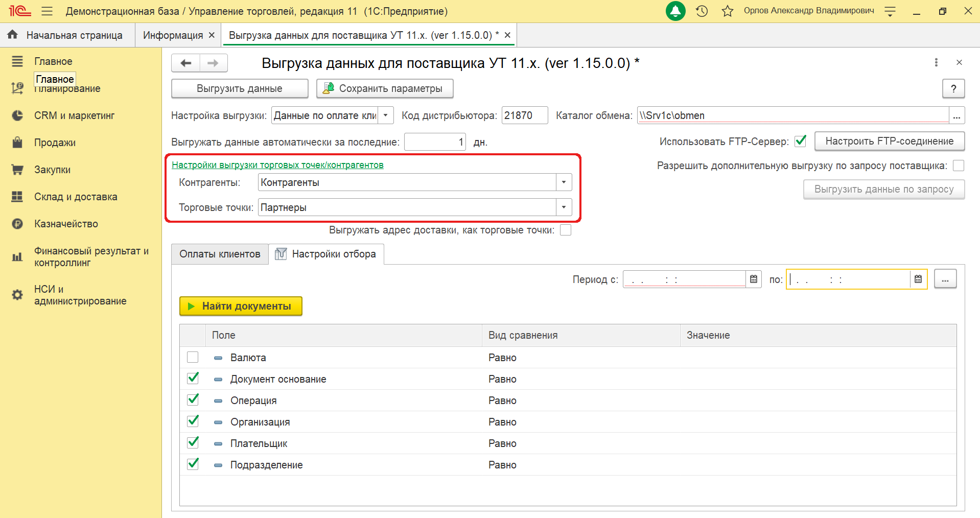The width and height of the screenshot is (980, 518).
Task: Switch to Начальная страница tab
Action: click(67, 35)
